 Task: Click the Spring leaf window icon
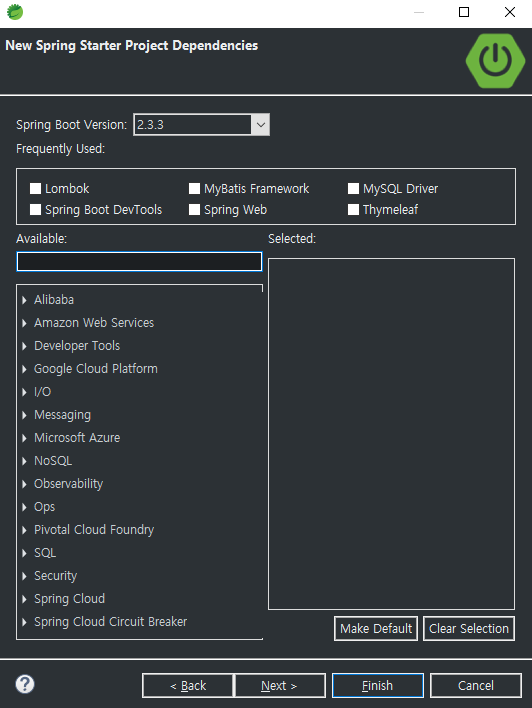click(x=15, y=12)
